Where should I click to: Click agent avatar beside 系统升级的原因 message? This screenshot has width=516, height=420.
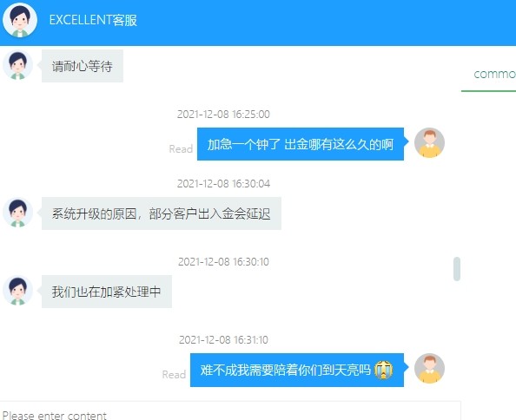click(x=17, y=213)
